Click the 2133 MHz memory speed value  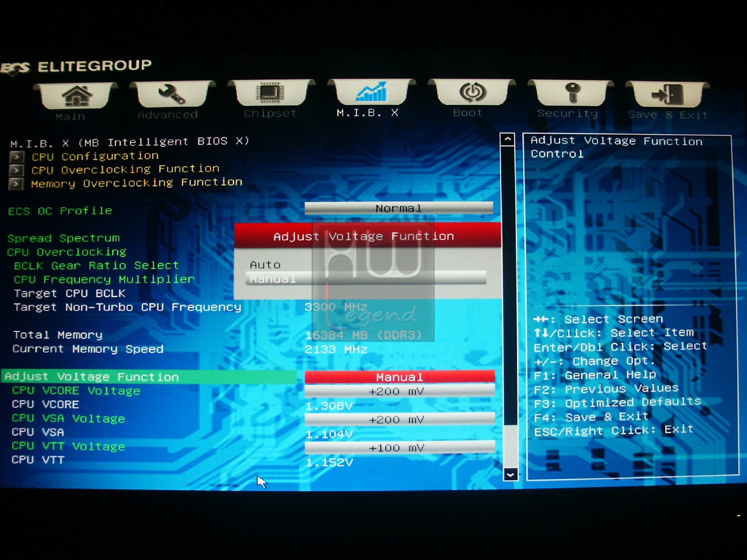[336, 349]
